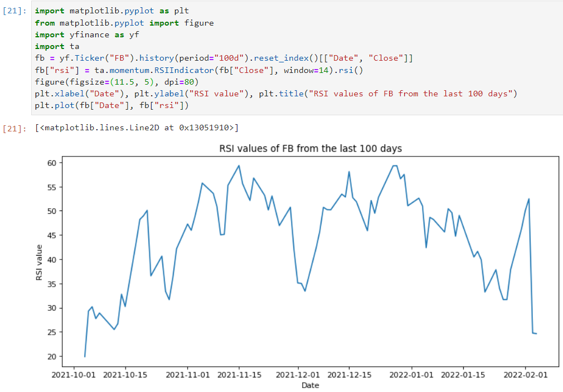Screen dimensions: 563x392
Task: Click the chart title 'RSI values of FB'
Action: click(x=310, y=149)
